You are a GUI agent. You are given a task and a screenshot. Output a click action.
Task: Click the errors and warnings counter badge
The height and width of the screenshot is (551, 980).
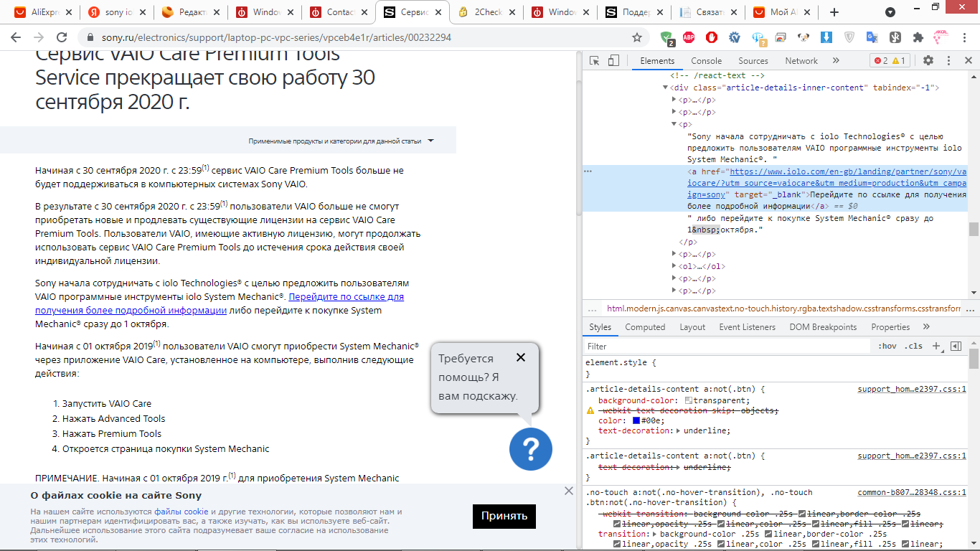click(890, 61)
